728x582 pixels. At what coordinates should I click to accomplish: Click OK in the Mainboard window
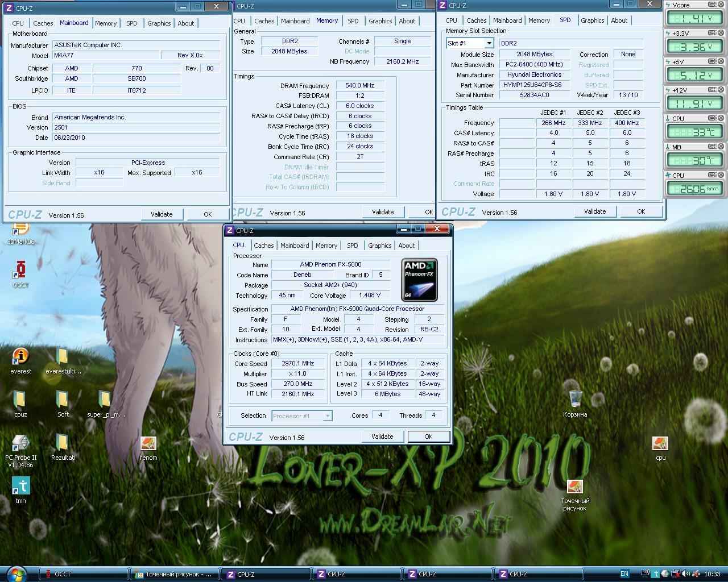pos(208,214)
